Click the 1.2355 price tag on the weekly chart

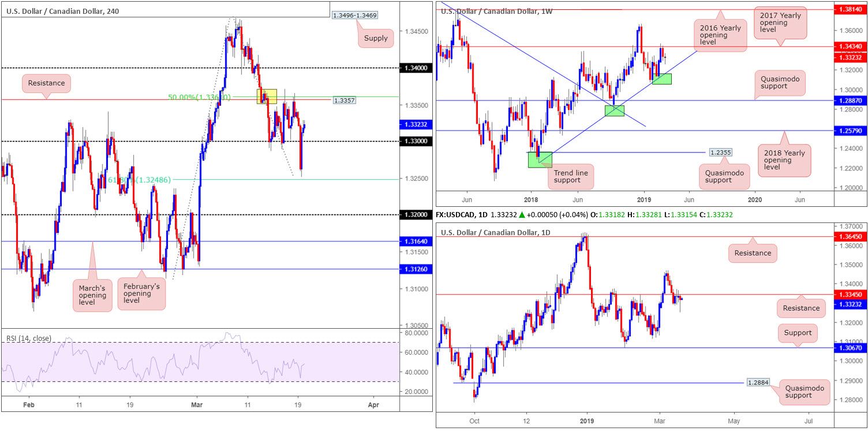pyautogui.click(x=721, y=153)
